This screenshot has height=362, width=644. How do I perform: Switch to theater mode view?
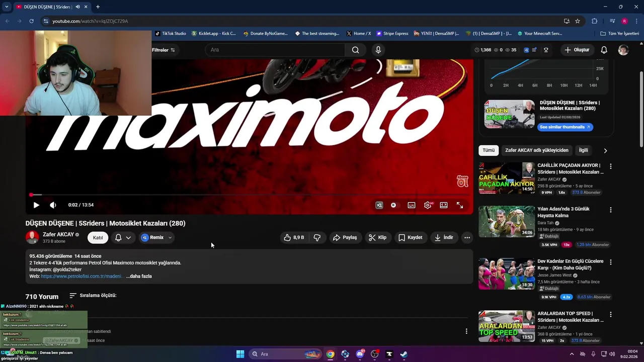444,205
